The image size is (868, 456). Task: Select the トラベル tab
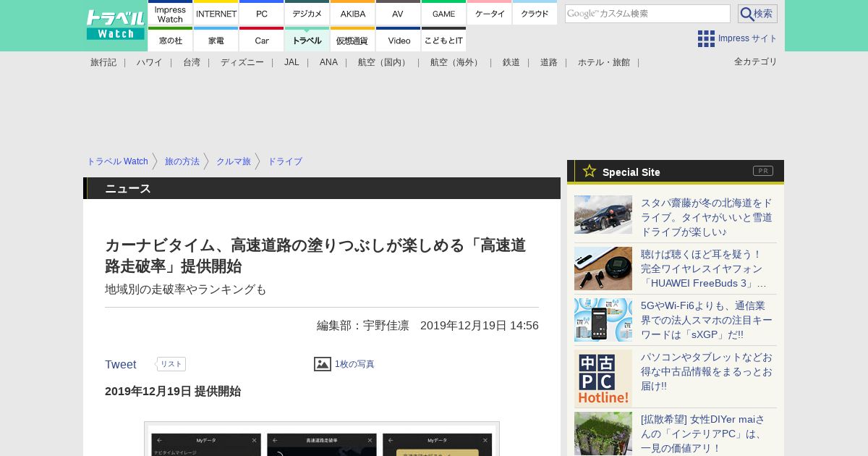(307, 40)
